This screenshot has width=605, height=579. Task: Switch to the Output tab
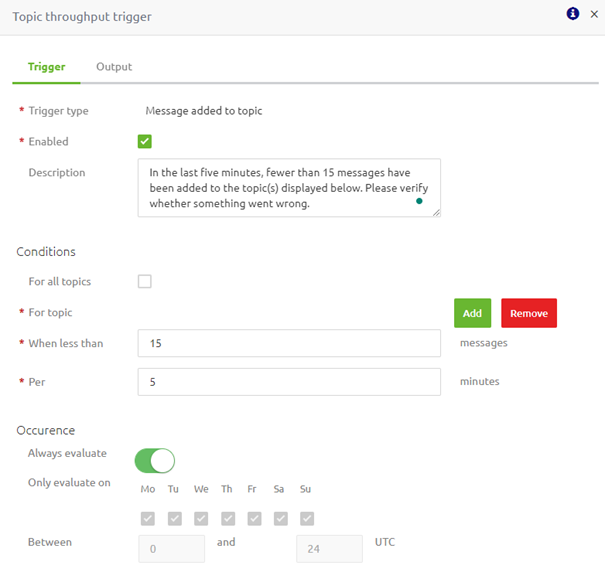pyautogui.click(x=114, y=67)
